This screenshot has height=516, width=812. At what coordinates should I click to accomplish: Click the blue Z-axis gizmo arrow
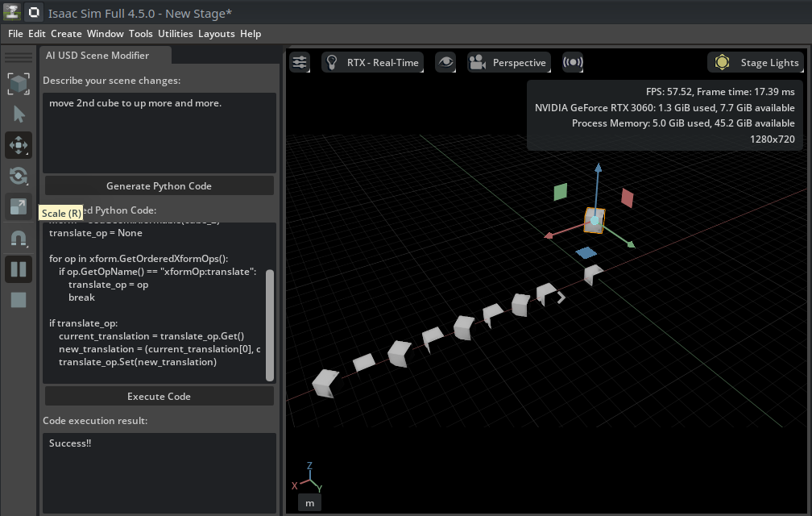pyautogui.click(x=598, y=168)
